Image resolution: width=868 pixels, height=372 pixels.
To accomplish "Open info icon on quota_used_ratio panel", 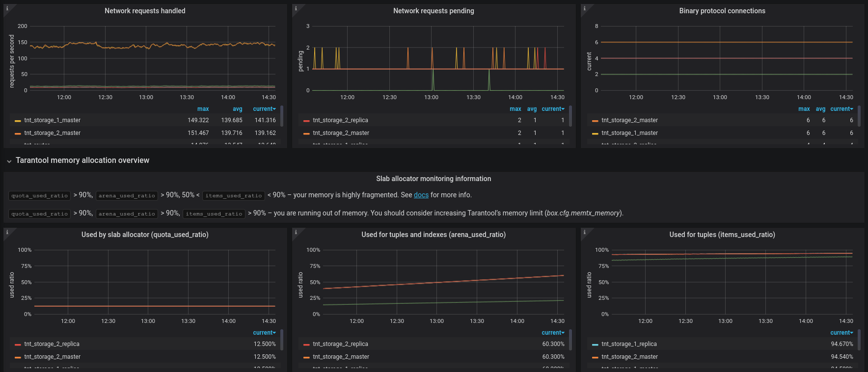I will 7,232.
